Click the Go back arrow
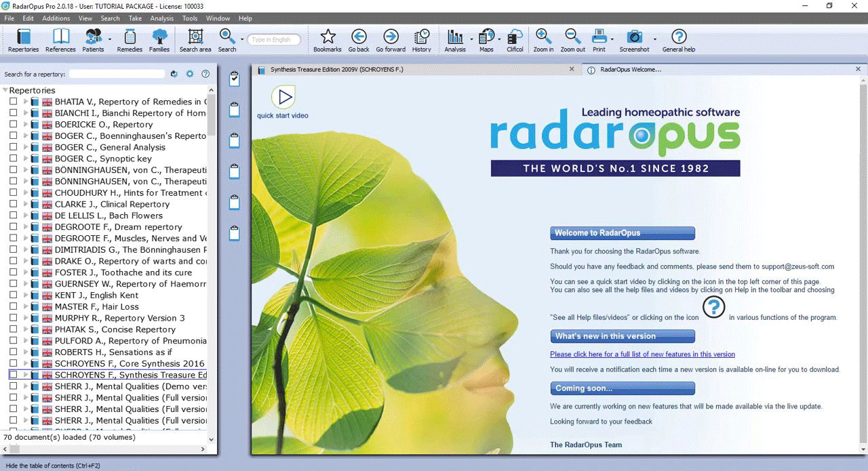Image resolution: width=868 pixels, height=471 pixels. click(x=359, y=40)
